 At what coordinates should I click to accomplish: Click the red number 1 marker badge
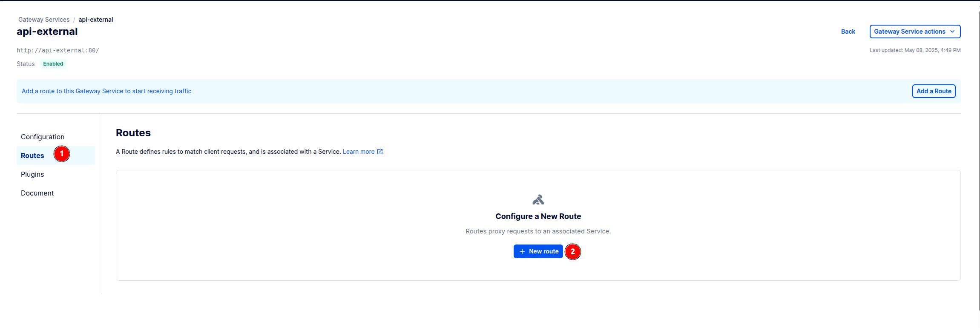[x=62, y=154]
